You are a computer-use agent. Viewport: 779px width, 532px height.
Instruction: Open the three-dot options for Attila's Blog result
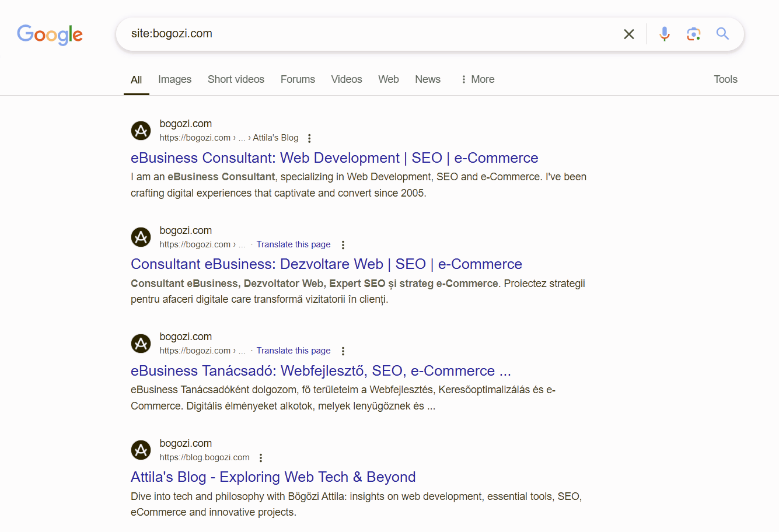coord(260,457)
